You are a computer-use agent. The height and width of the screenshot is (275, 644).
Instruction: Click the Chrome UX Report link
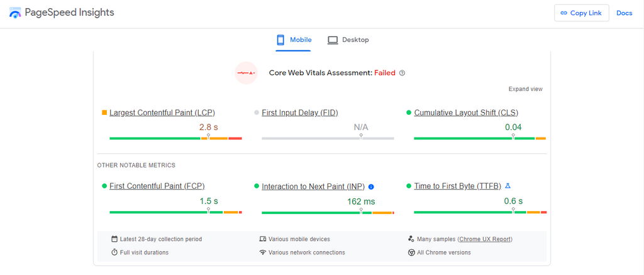click(x=485, y=239)
